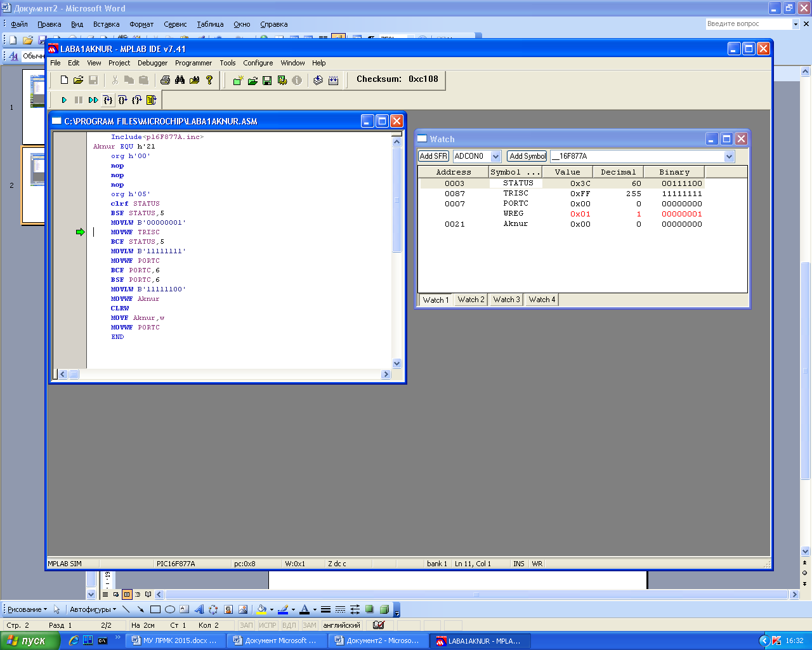
Task: Click the Add Symbol button
Action: pos(527,156)
